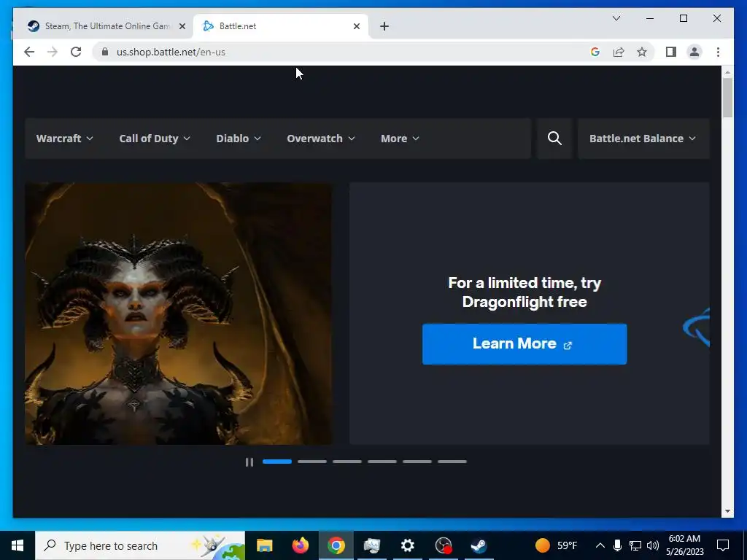Launch Firefox from the taskbar
This screenshot has width=747, height=560.
(x=300, y=545)
